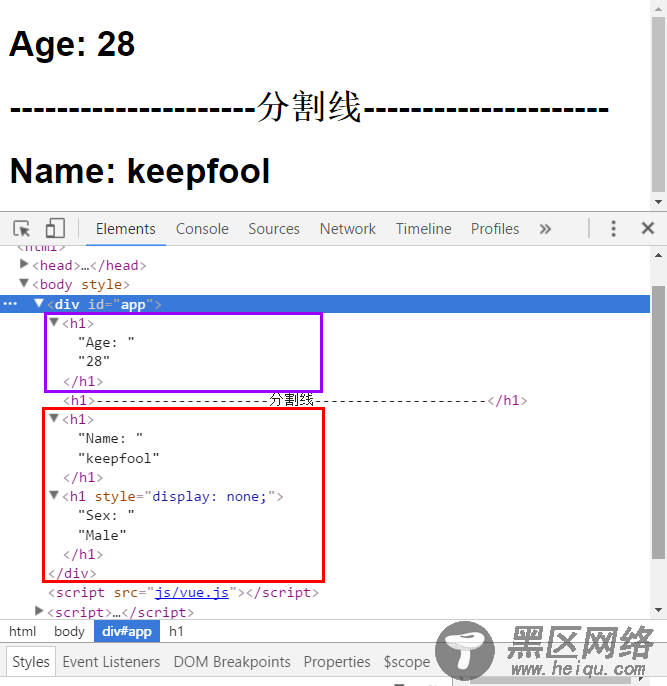Collapse the body style node
667x686 pixels.
(24, 284)
